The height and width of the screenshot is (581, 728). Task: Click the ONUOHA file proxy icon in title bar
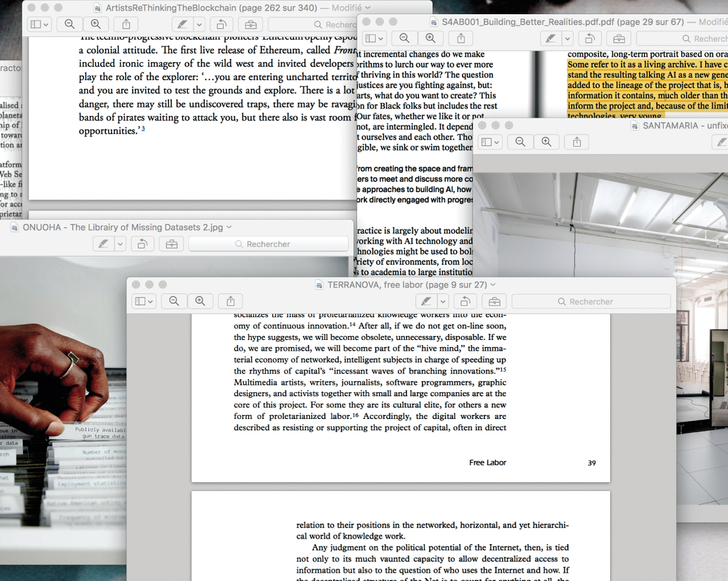pyautogui.click(x=15, y=227)
